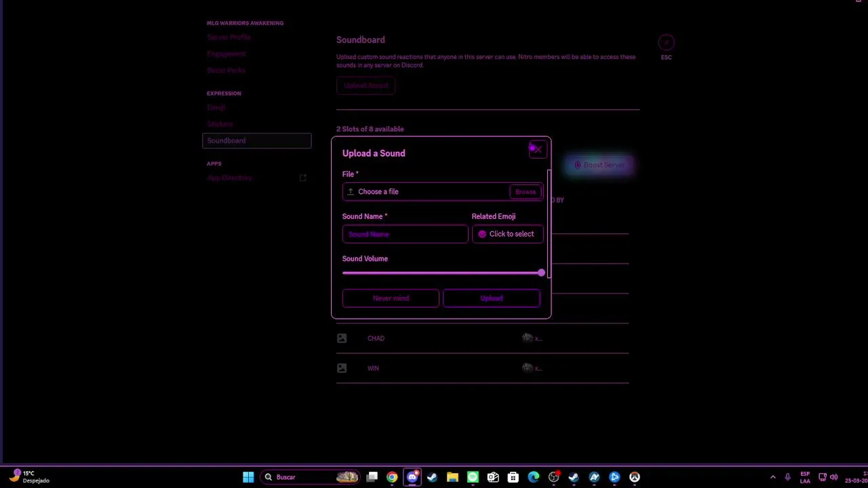The image size is (868, 488).
Task: Open the Windows Start menu
Action: pos(248,477)
